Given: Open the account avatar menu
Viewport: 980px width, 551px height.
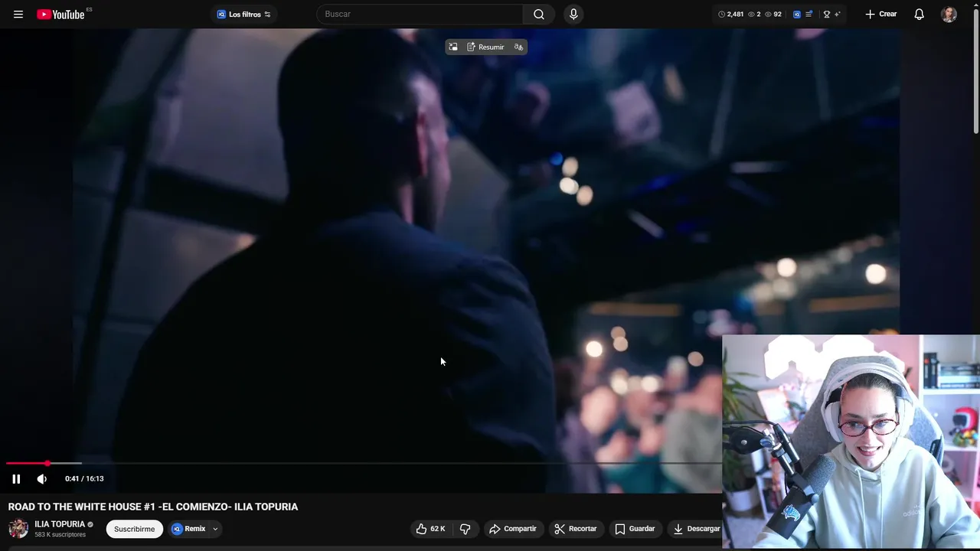Looking at the screenshot, I should coord(949,15).
